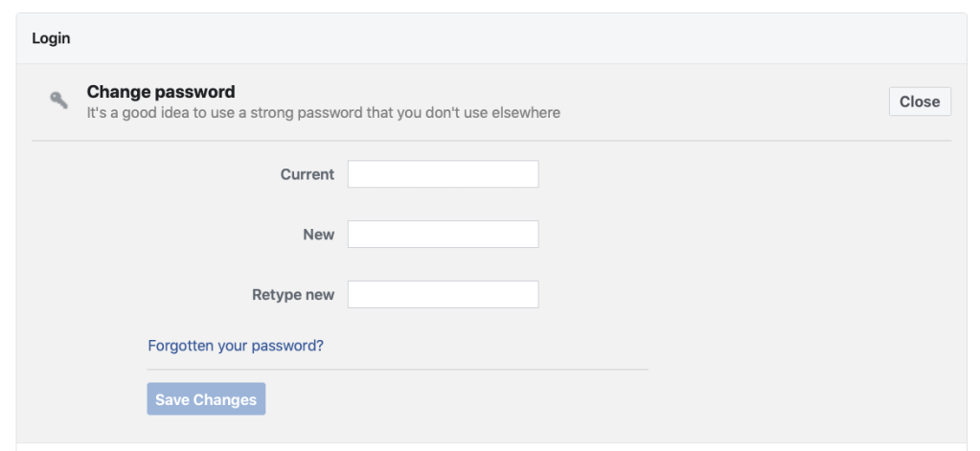Focus the Current password field
Image resolution: width=980 pixels, height=451 pixels.
tap(443, 174)
